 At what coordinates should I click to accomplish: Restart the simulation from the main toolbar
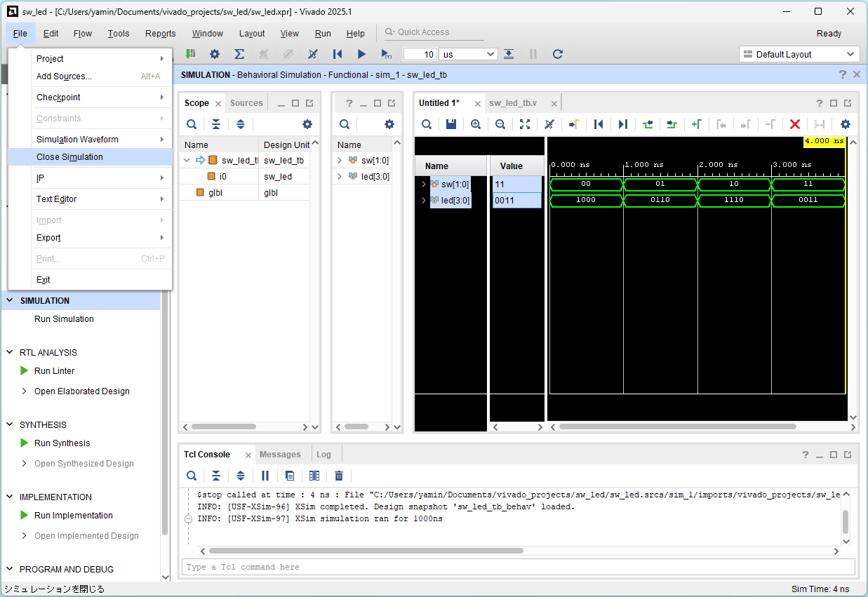338,54
